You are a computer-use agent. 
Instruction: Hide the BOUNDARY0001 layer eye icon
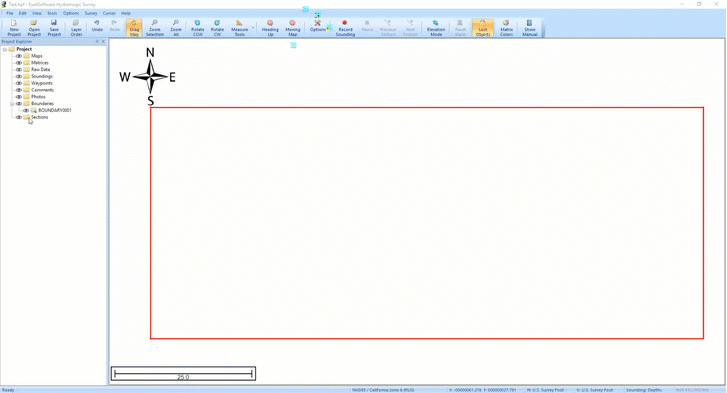(26, 110)
